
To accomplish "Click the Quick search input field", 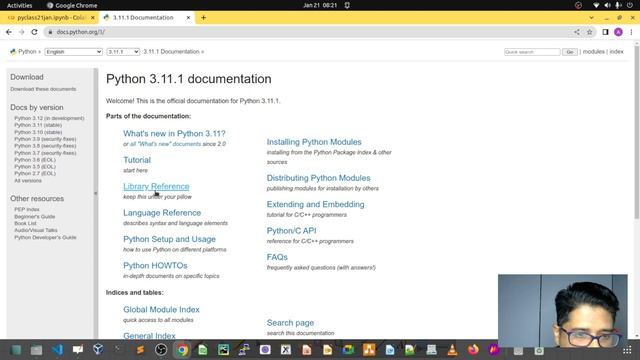I will pyautogui.click(x=532, y=52).
